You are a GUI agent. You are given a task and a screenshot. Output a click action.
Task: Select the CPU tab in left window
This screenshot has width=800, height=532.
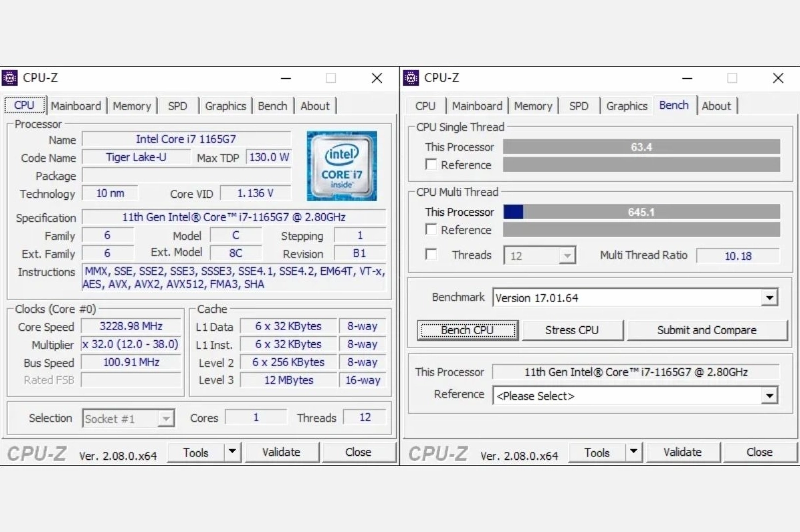[25, 105]
